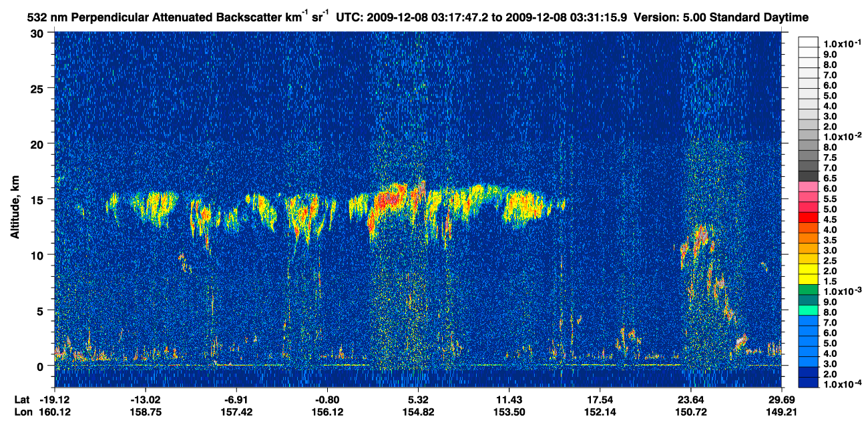Click the bright red swatch in the colorbar
Viewport: 868px width, 445px height.
(x=808, y=217)
